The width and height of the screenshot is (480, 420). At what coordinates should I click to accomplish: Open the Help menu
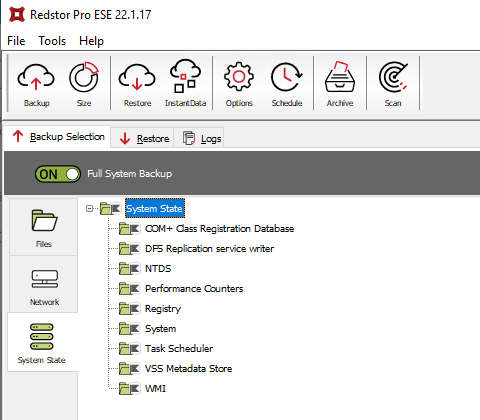91,41
